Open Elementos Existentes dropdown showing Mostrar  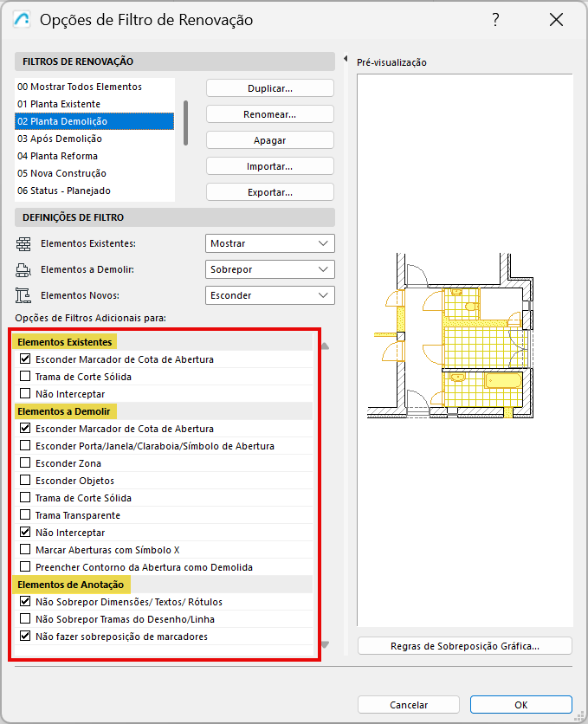[270, 243]
